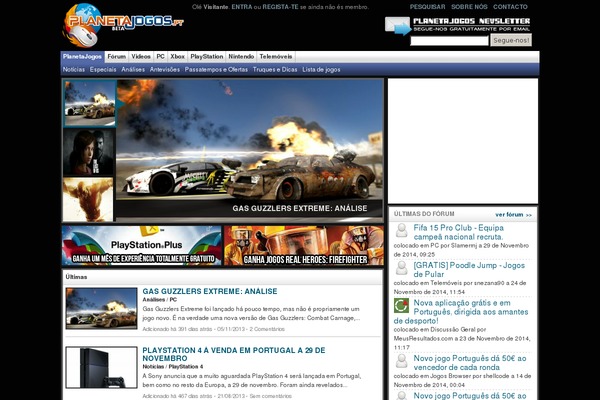The image size is (600, 400).
Task: Click avatar beside Novo jogo Português post dated 14 de Novembro
Action: click(x=401, y=361)
